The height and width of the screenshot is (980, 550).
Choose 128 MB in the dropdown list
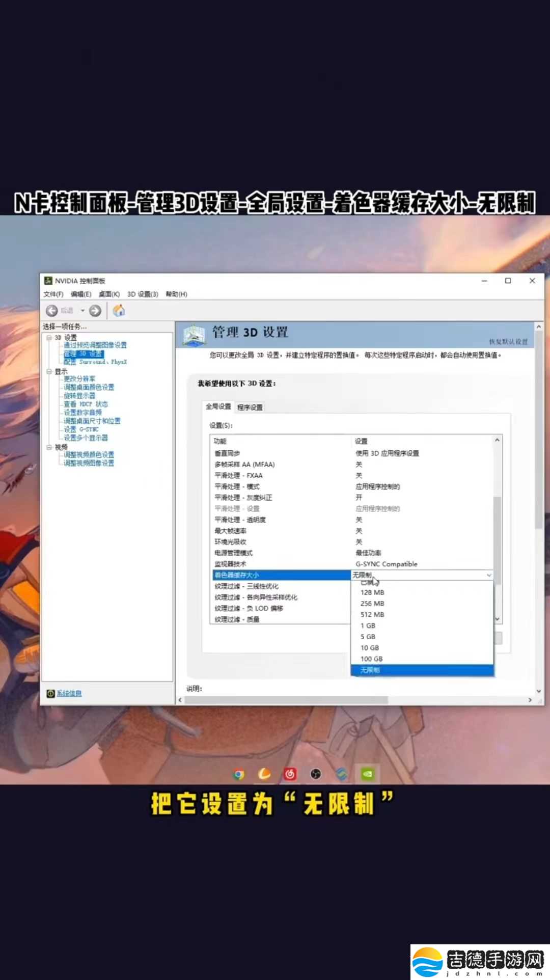pyautogui.click(x=422, y=592)
